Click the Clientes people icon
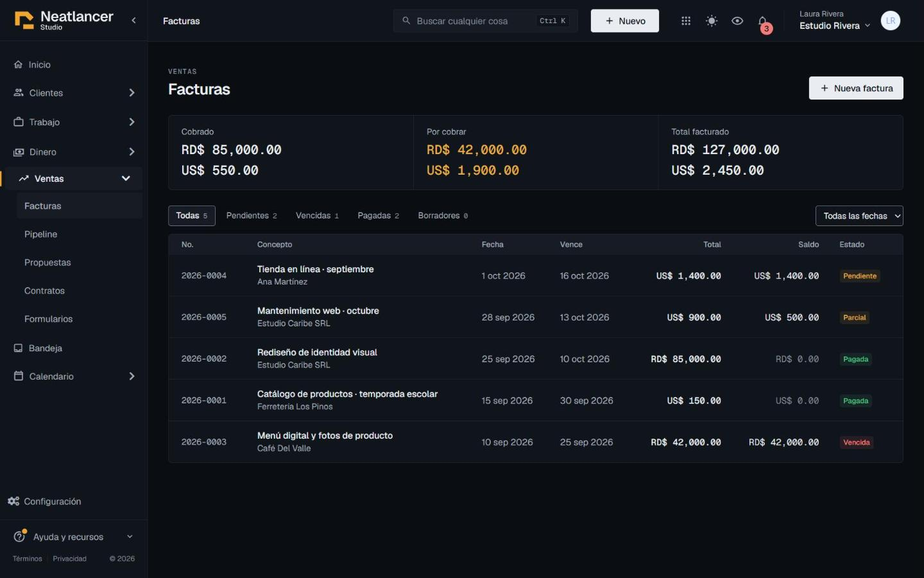The image size is (924, 578). click(19, 93)
